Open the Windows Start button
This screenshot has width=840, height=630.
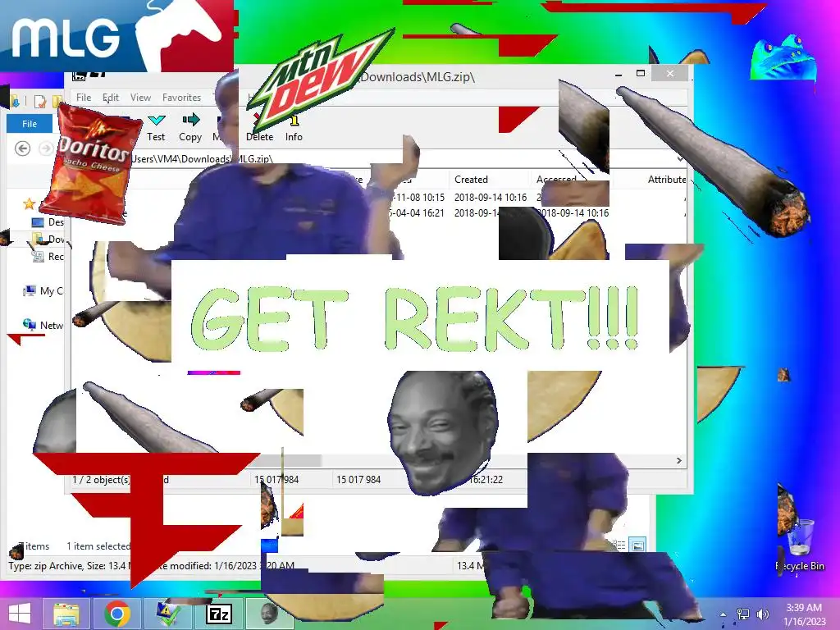[20, 614]
